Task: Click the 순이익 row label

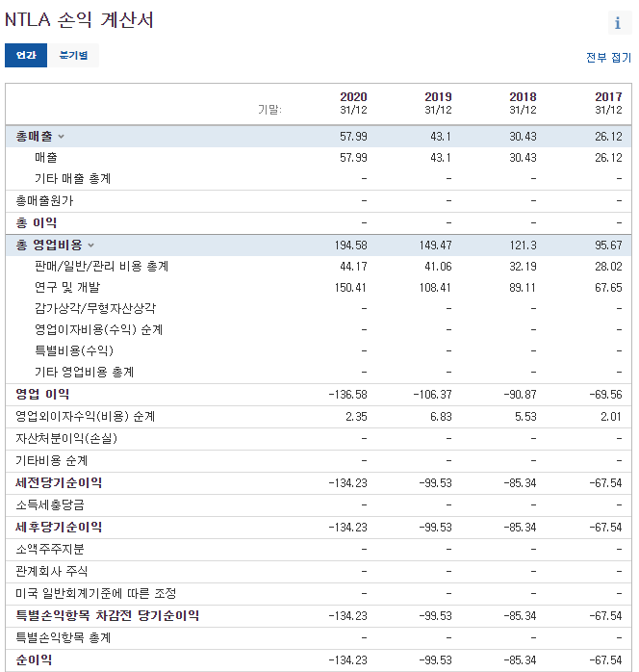Action: (34, 660)
